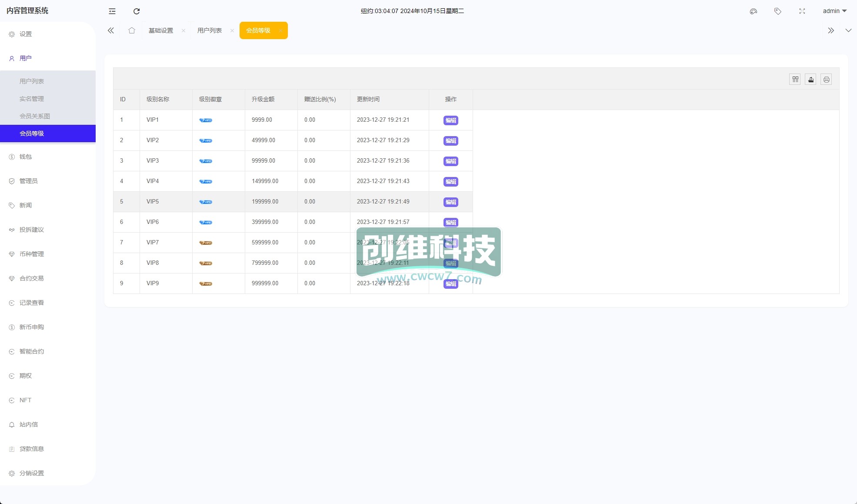Open 用户列表 in sidebar
Screen dimensions: 857x504
pyautogui.click(x=48, y=81)
